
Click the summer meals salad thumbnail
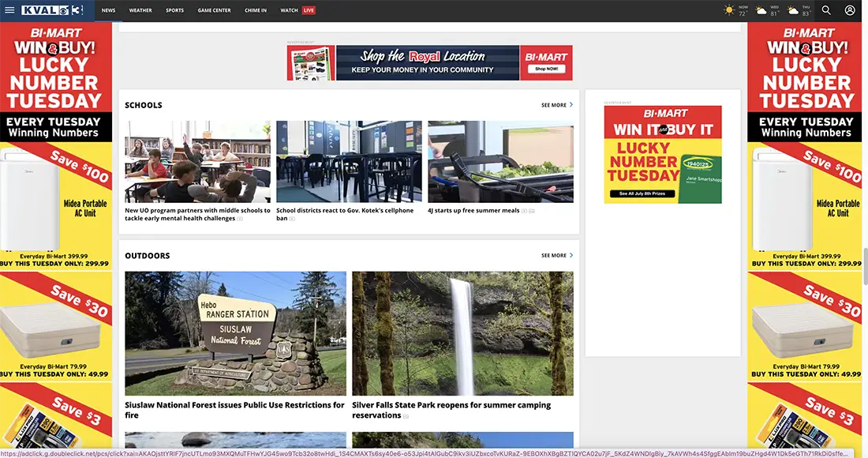point(500,162)
